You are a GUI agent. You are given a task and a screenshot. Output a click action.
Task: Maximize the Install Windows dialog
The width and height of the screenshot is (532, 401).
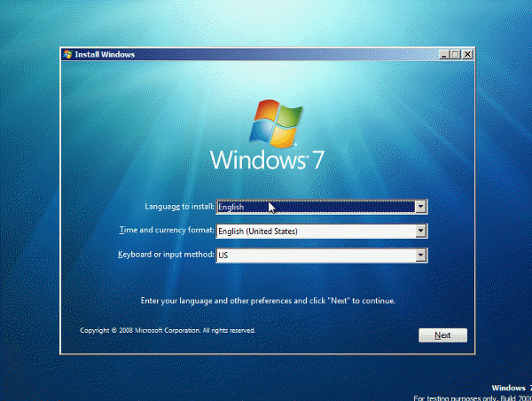point(456,54)
